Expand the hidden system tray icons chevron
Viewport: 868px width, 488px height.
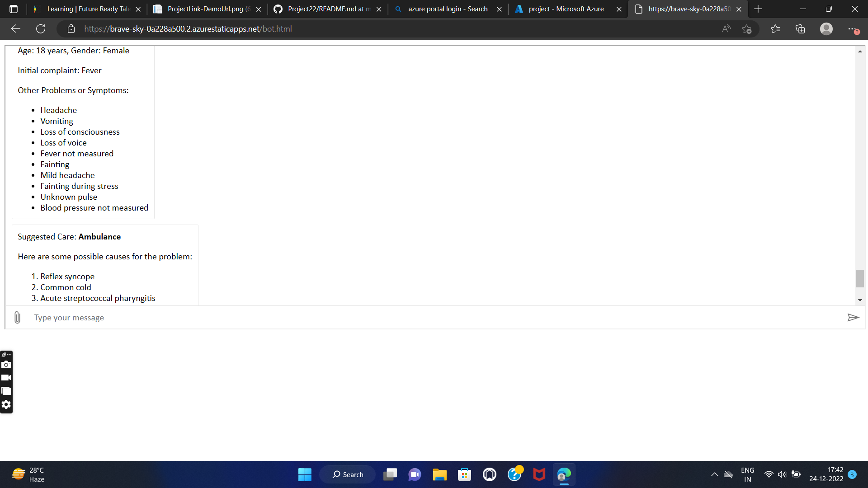[x=714, y=474]
